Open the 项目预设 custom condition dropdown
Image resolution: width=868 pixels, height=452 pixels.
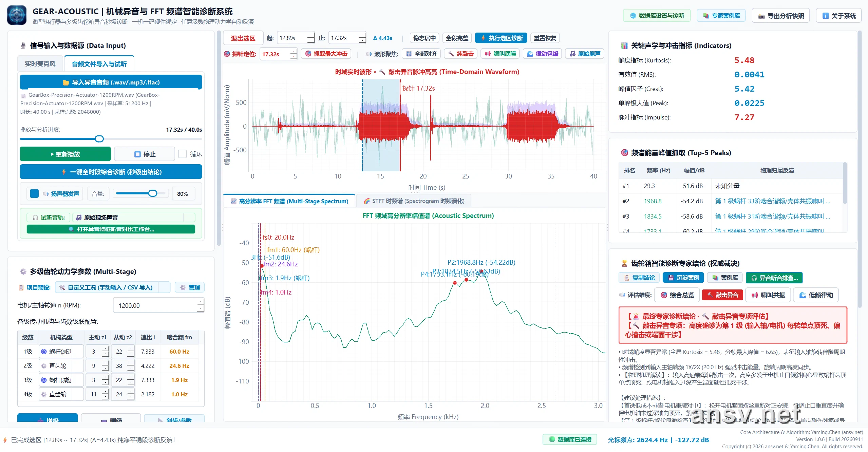[113, 287]
